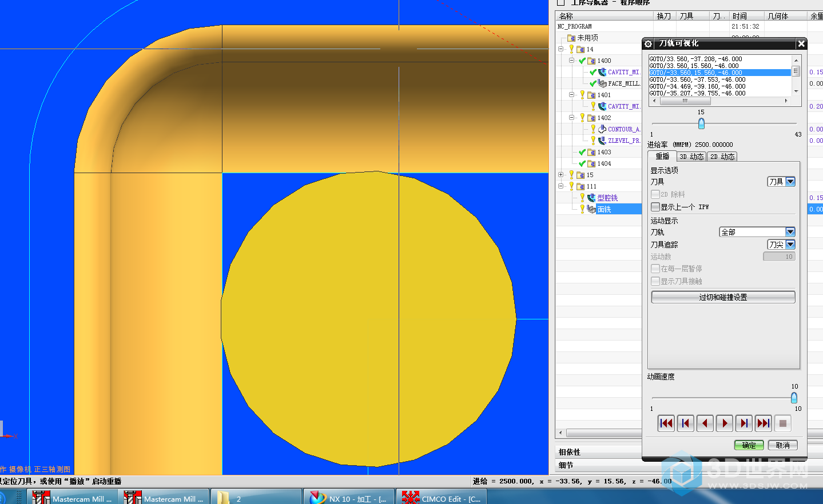This screenshot has height=504, width=823.
Task: Collapse program group 1400
Action: [x=571, y=61]
